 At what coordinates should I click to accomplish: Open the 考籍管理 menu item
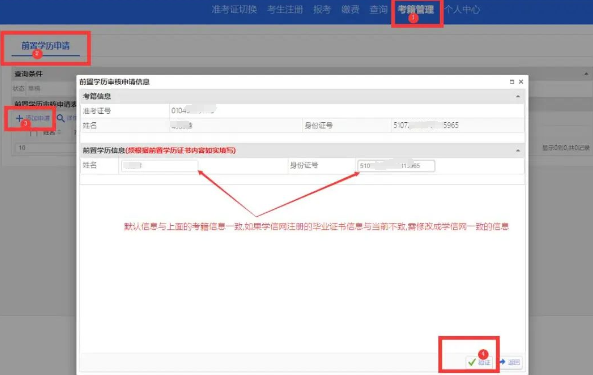click(416, 9)
